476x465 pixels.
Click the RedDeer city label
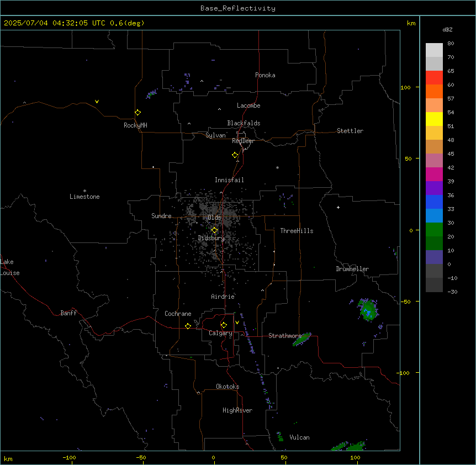[243, 141]
